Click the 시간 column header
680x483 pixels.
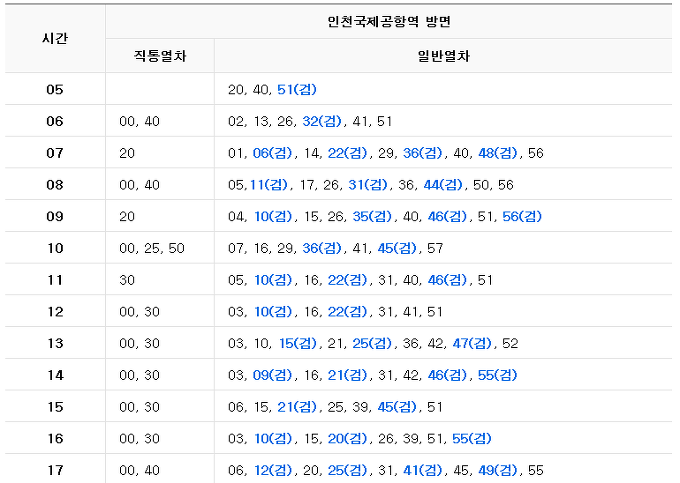click(x=55, y=39)
